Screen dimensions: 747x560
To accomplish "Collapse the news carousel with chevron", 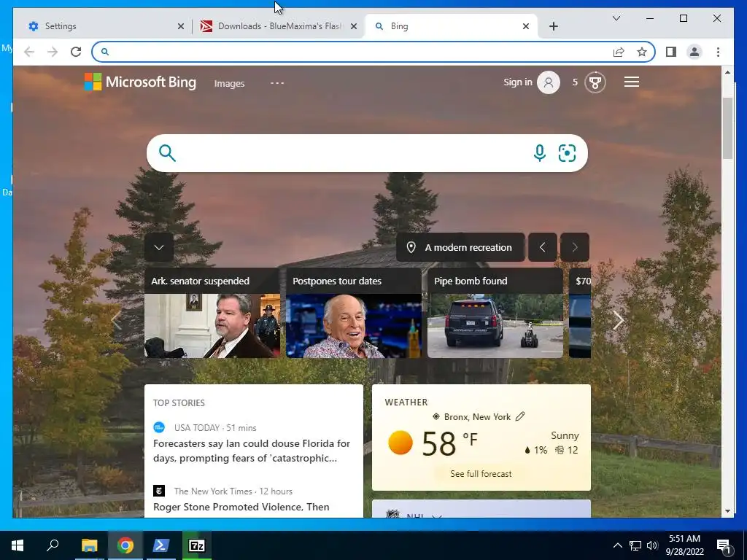I will coord(158,247).
